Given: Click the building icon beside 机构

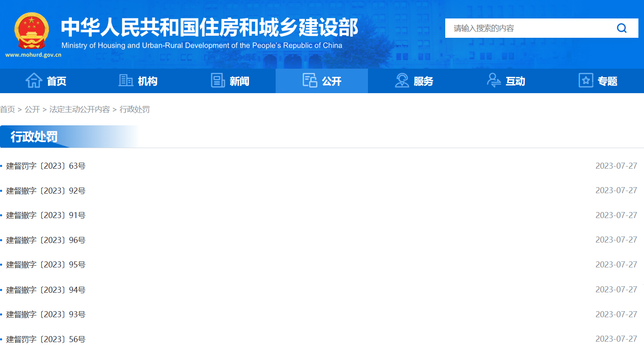Looking at the screenshot, I should pyautogui.click(x=126, y=80).
